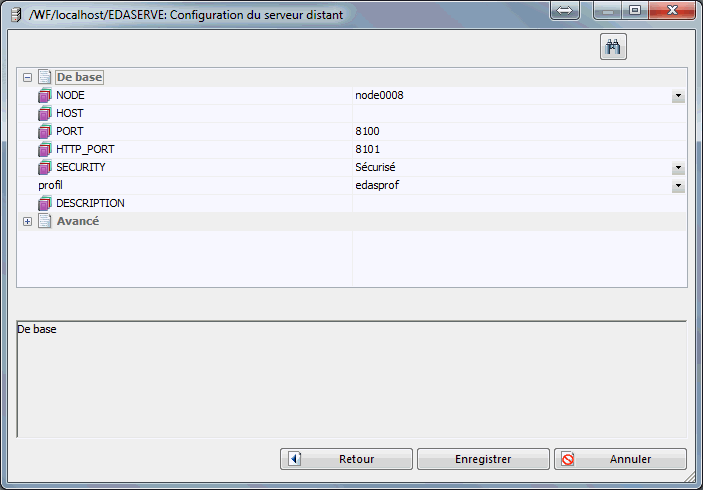
Task: Click the PORT value 8100
Action: tap(367, 131)
